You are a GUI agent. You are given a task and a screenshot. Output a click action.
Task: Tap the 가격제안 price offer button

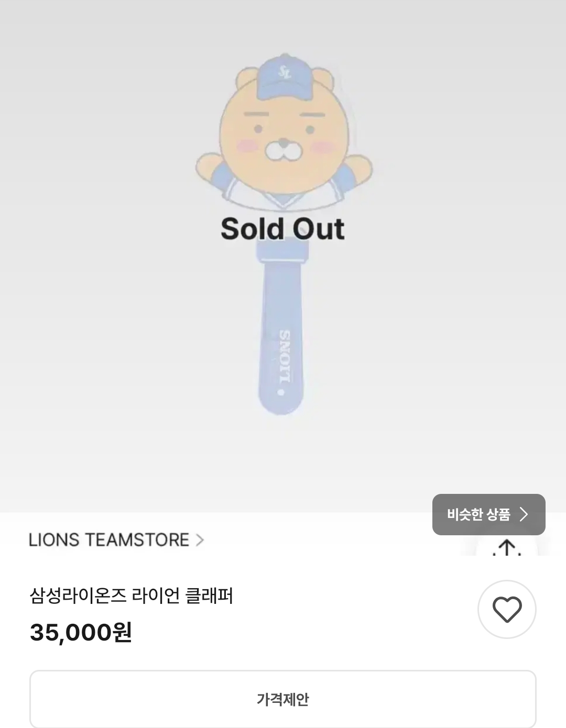[x=282, y=699]
